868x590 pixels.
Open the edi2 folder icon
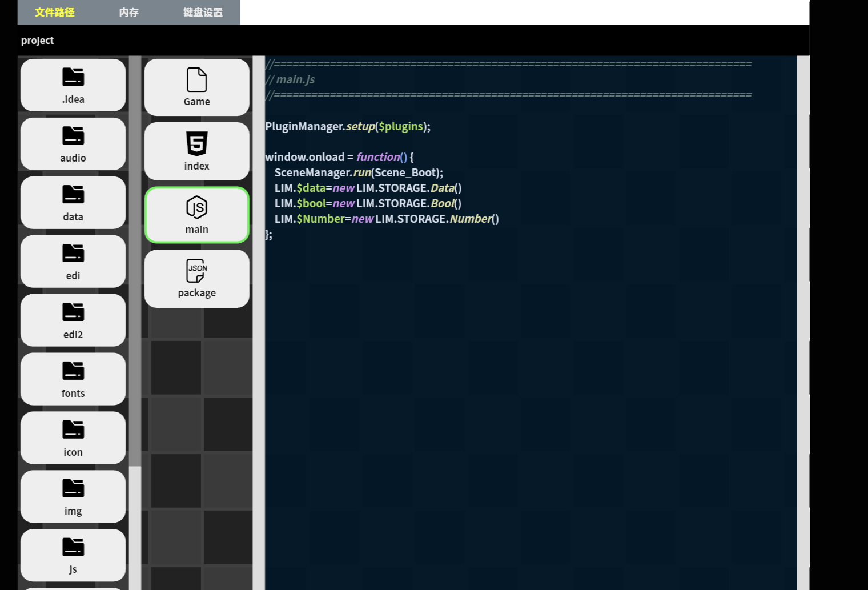(73, 312)
